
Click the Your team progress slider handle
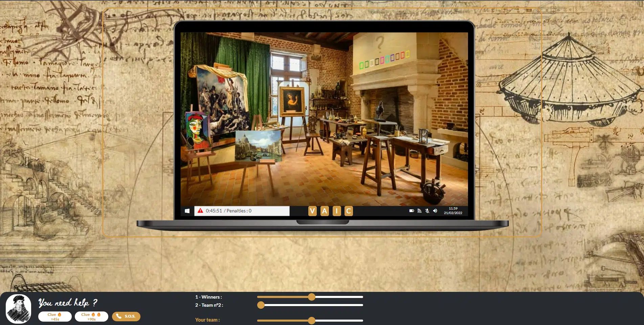pyautogui.click(x=312, y=320)
